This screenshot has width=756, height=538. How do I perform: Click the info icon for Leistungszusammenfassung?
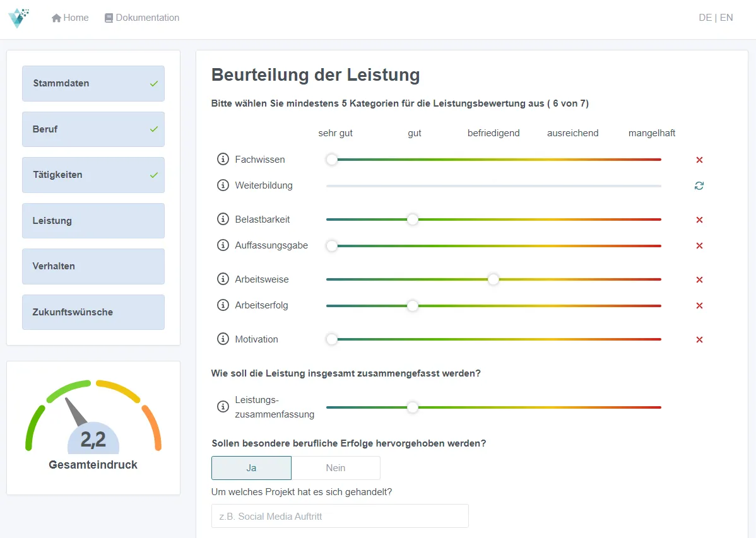click(223, 406)
